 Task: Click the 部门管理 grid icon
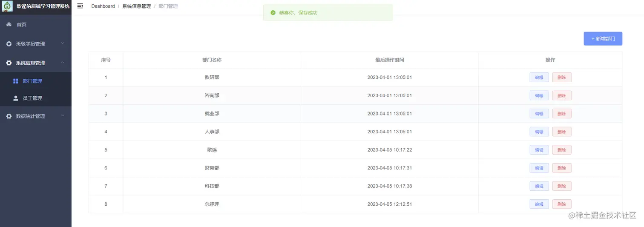pos(16,81)
